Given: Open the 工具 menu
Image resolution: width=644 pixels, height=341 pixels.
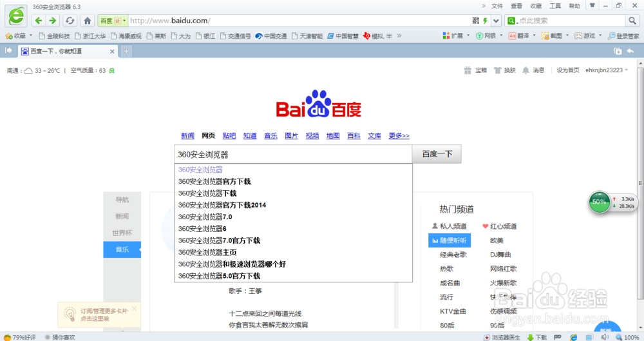Looking at the screenshot, I should click(x=555, y=6).
